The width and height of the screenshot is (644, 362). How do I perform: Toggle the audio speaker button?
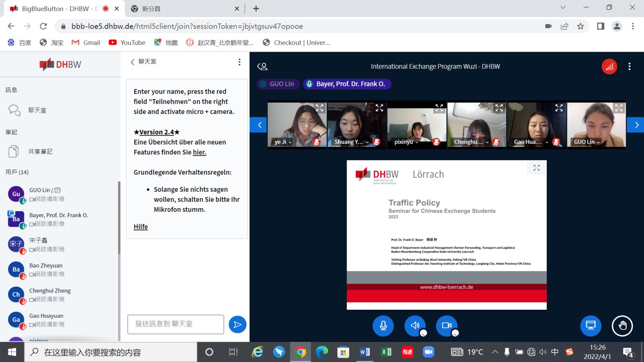(x=415, y=326)
